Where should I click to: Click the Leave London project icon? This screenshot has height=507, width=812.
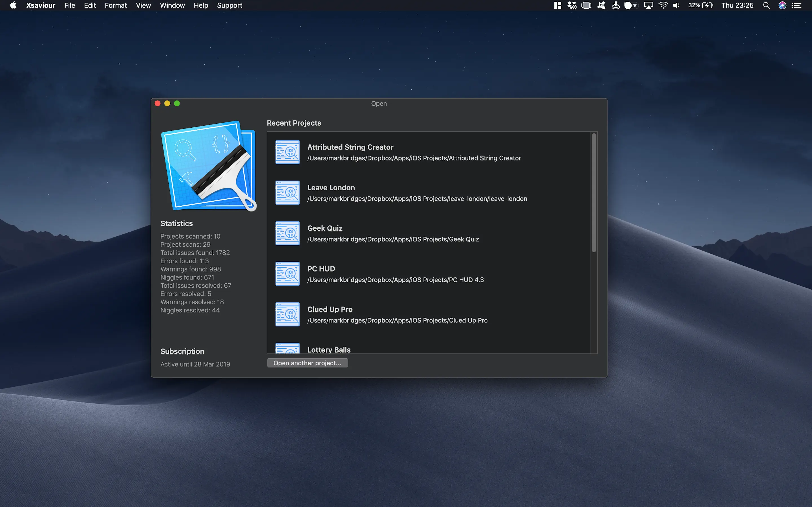click(287, 192)
